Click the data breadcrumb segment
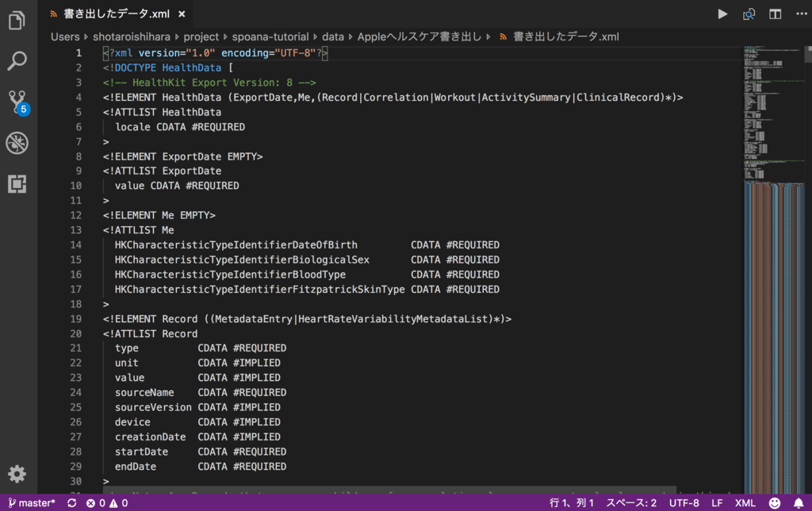Image resolution: width=812 pixels, height=511 pixels. coord(333,36)
